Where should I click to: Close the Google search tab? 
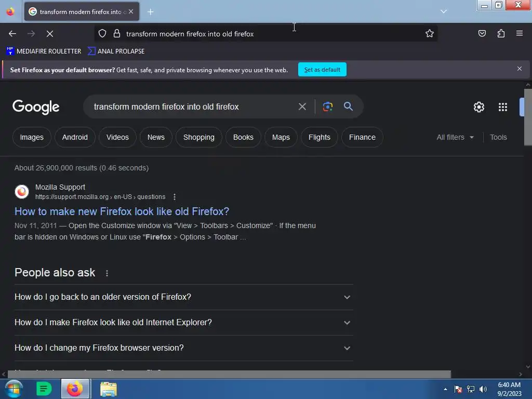pos(131,11)
